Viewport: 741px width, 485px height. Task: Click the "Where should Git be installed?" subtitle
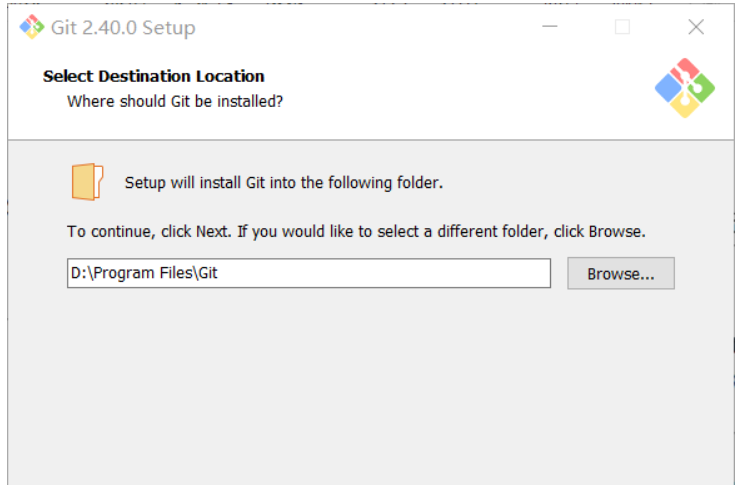[x=175, y=101]
